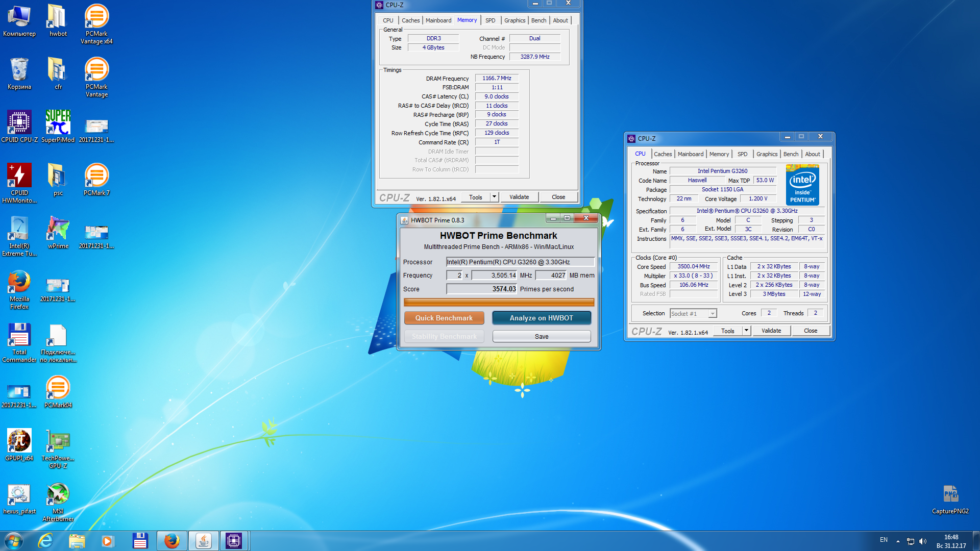Launch GPUPI_x64 shortcut

(19, 445)
